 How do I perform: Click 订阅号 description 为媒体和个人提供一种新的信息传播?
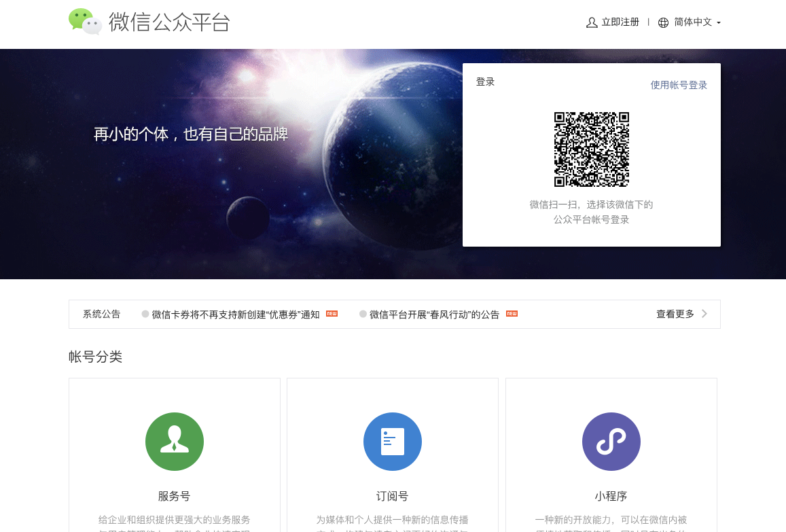(x=393, y=520)
